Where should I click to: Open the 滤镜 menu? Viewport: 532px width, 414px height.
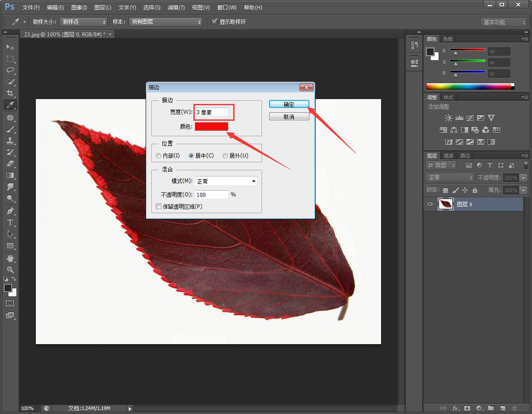176,8
